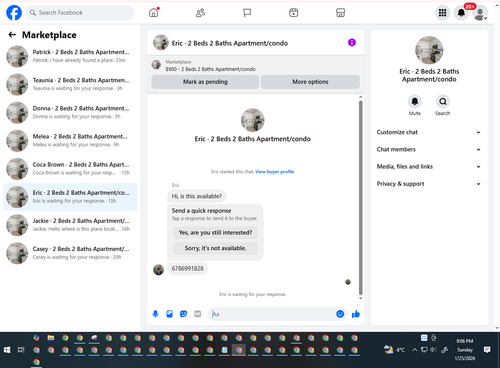This screenshot has width=500, height=368.
Task: Click the purple conversation info icon
Action: [x=352, y=42]
